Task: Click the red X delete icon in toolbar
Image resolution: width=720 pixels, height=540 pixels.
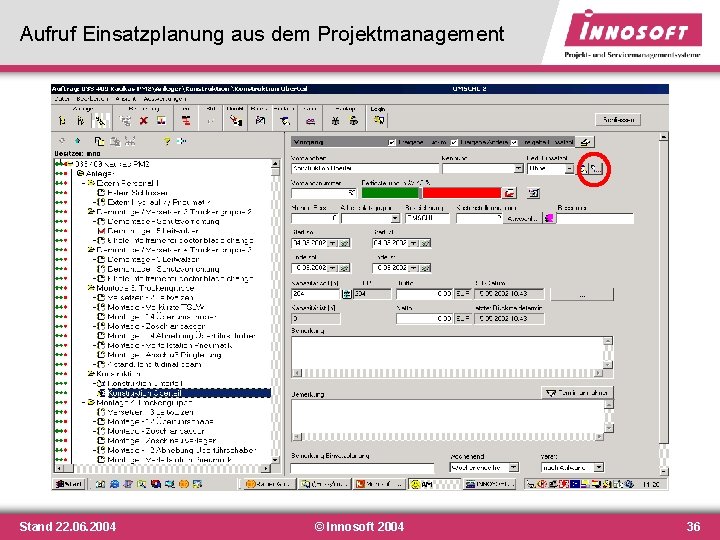Action: tap(144, 121)
